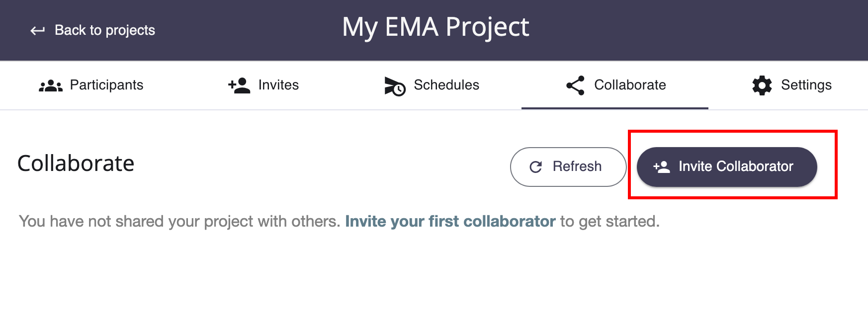
Task: Open the Participants tab
Action: point(91,85)
